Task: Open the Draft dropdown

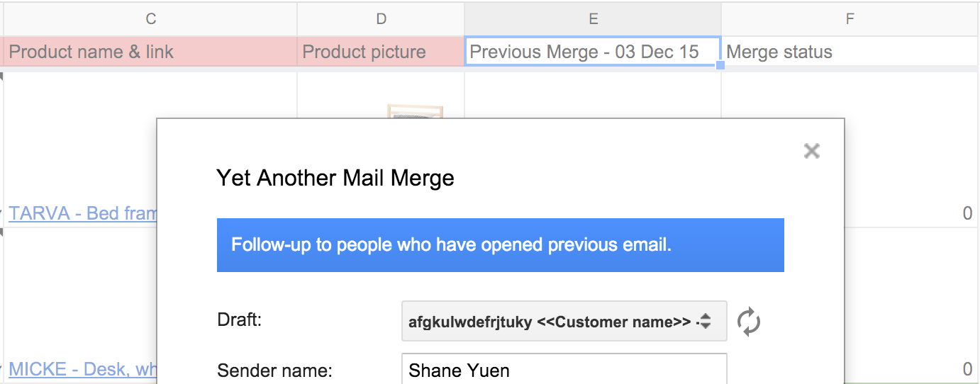Action: pos(564,322)
